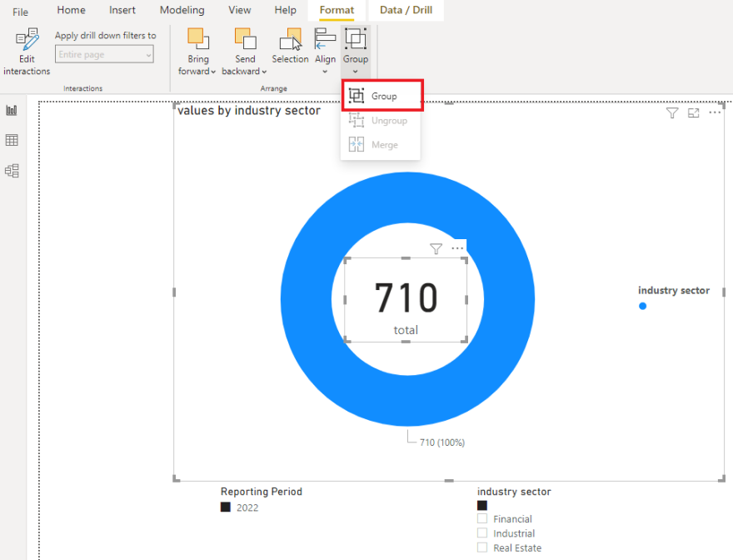The height and width of the screenshot is (560, 733).
Task: Click the Group ribbon icon
Action: point(356,38)
